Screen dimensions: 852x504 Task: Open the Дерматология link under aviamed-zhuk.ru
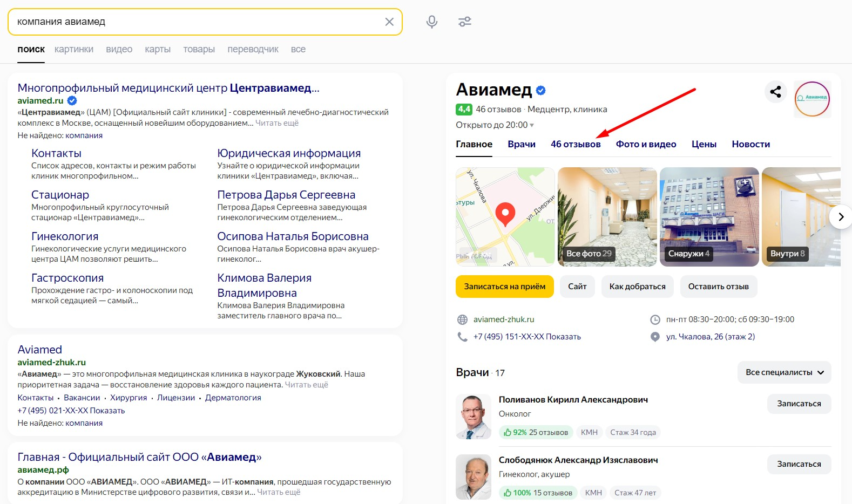pos(233,398)
